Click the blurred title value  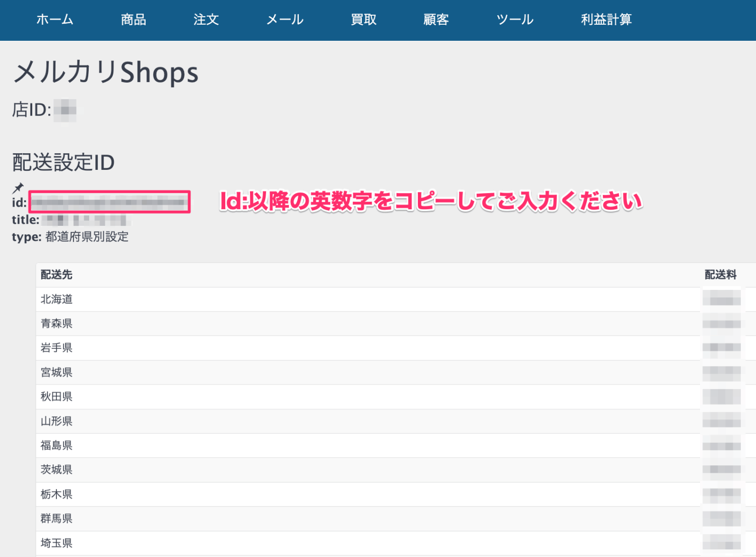click(x=86, y=220)
